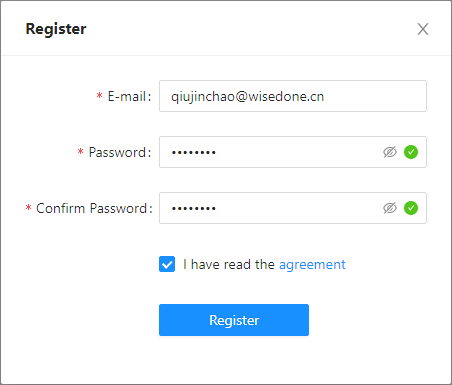Click the E-mail field label
This screenshot has height=385, width=452.
129,96
